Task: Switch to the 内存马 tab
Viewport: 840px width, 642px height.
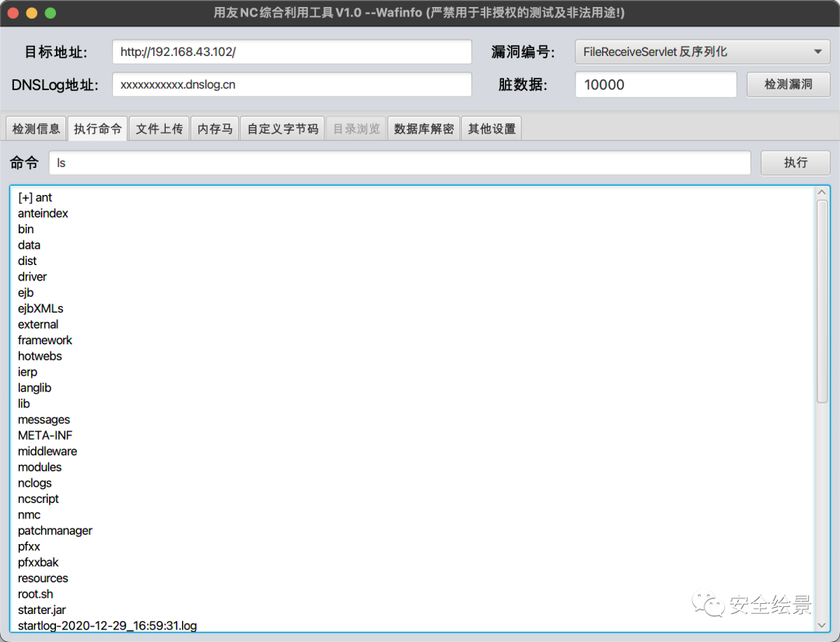Action: tap(215, 129)
